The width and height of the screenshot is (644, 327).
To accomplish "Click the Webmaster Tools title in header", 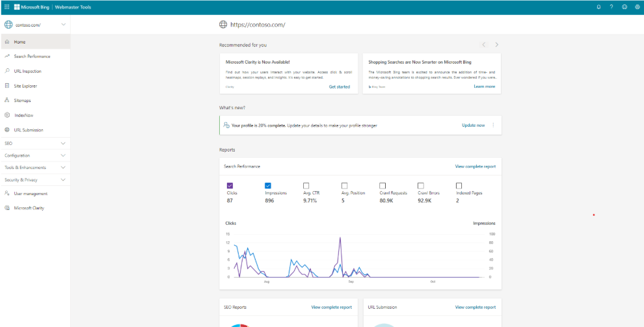I will [x=74, y=7].
